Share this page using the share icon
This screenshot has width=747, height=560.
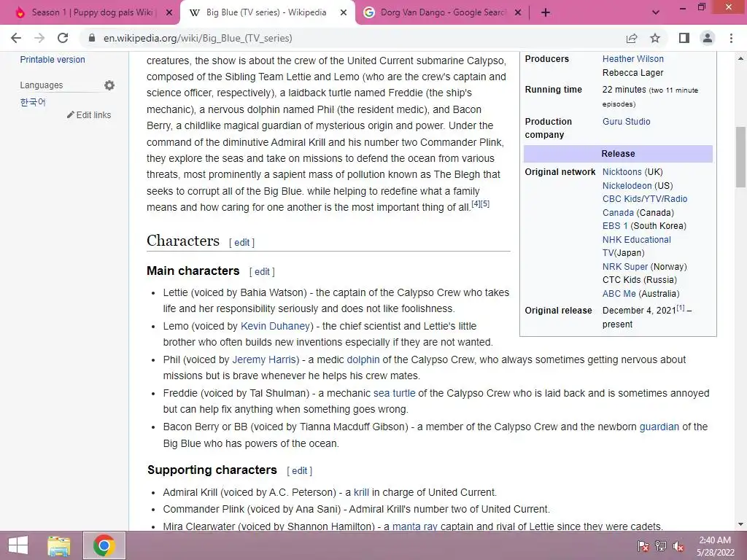tap(632, 38)
